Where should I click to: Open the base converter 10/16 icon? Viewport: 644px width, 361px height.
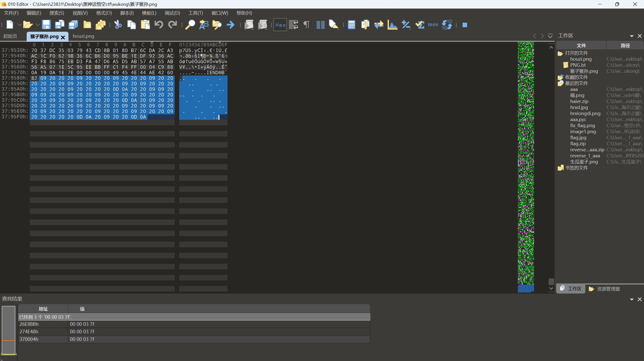(447, 25)
